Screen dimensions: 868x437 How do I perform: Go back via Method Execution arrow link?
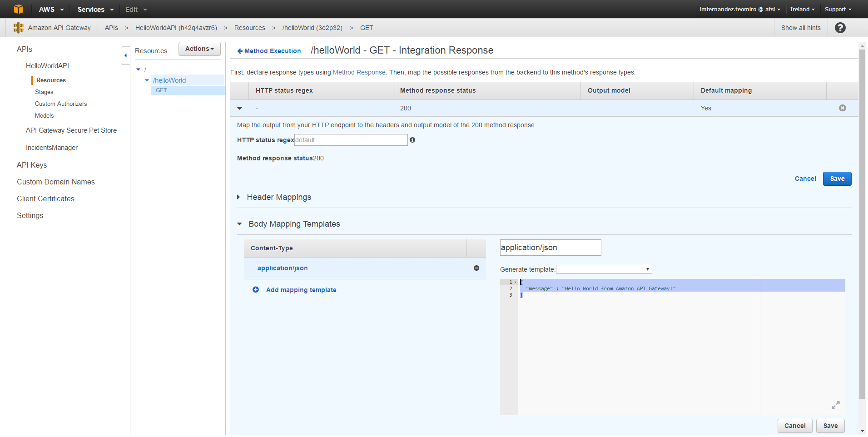pos(269,51)
